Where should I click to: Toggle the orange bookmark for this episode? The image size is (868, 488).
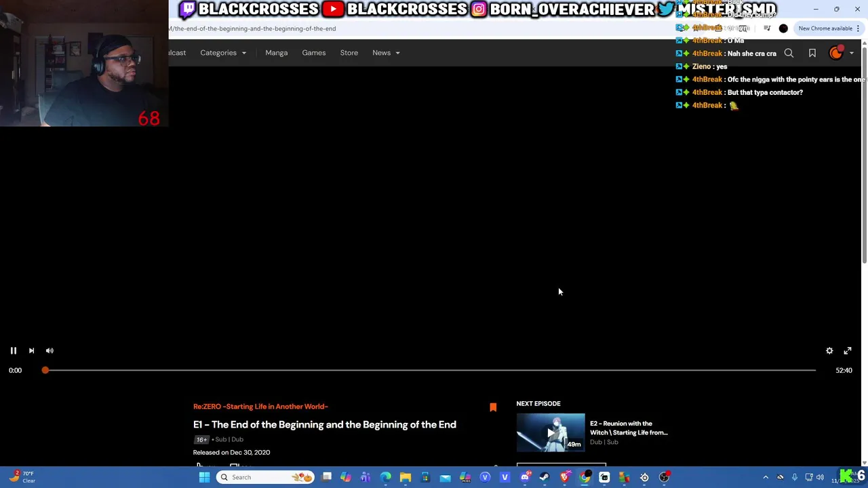[493, 407]
